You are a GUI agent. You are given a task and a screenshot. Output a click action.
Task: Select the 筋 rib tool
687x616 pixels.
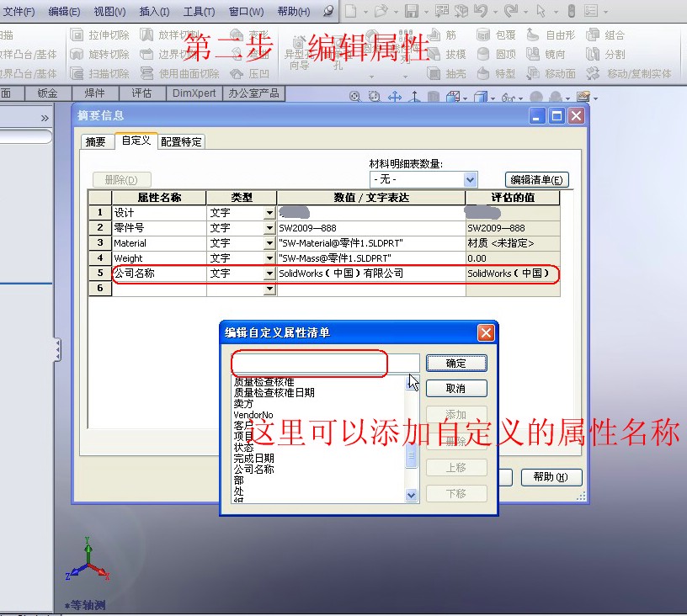(442, 35)
